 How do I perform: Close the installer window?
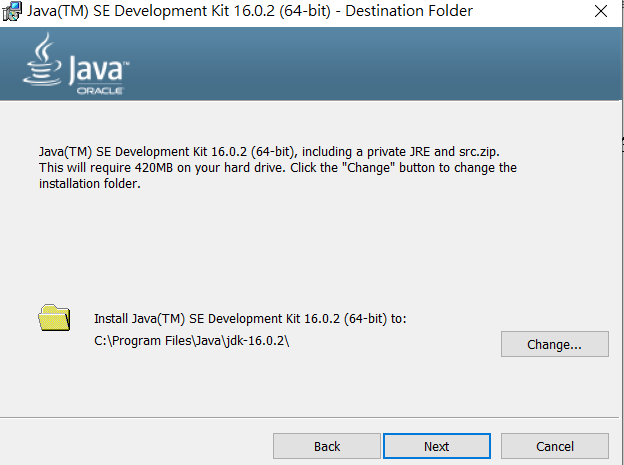click(601, 11)
